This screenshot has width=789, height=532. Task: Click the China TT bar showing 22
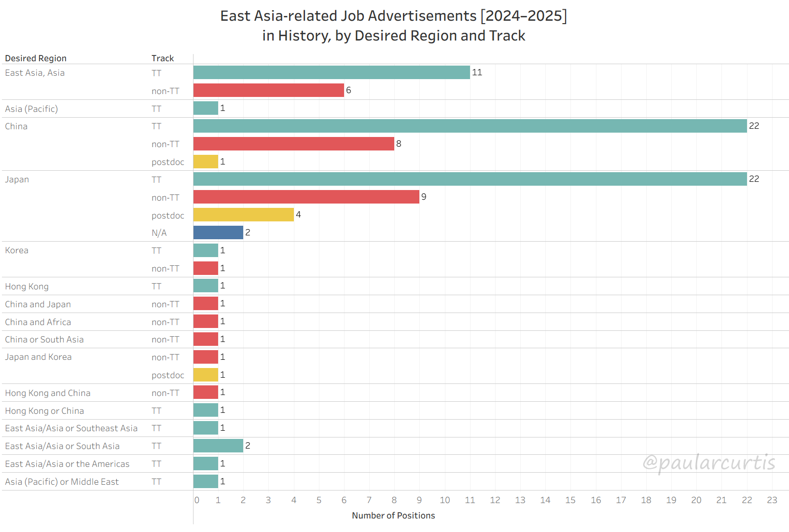[x=470, y=126]
